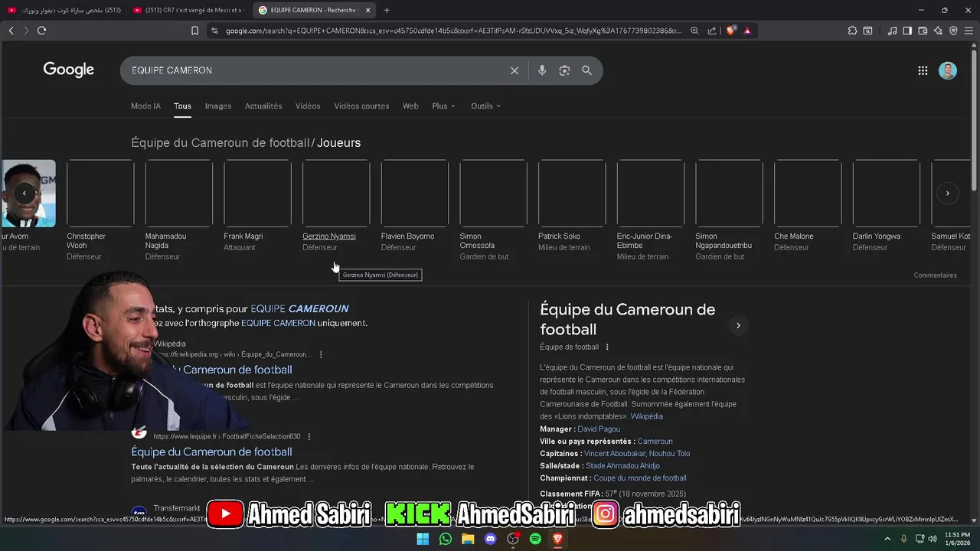Select the Actualités tab
The width and height of the screenshot is (980, 551).
(x=263, y=106)
